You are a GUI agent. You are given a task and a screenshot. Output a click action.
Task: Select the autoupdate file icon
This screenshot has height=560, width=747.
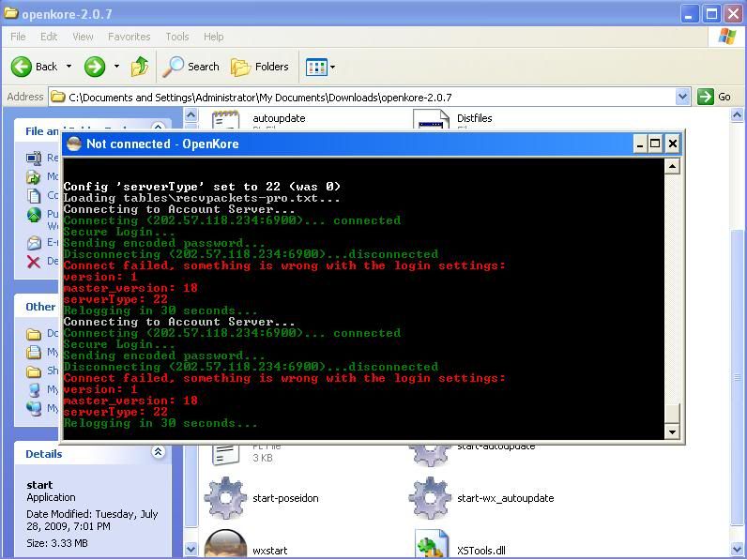(225, 119)
